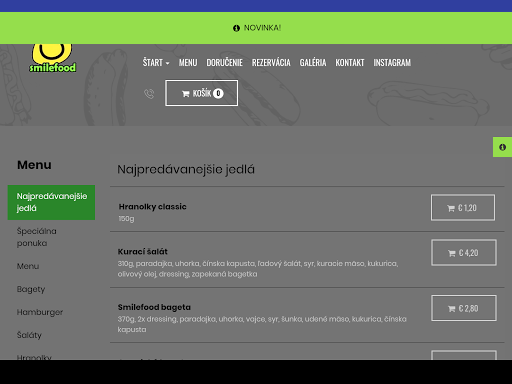Viewport: 512px width, 384px height.
Task: Open the Galéria link
Action: 313,63
